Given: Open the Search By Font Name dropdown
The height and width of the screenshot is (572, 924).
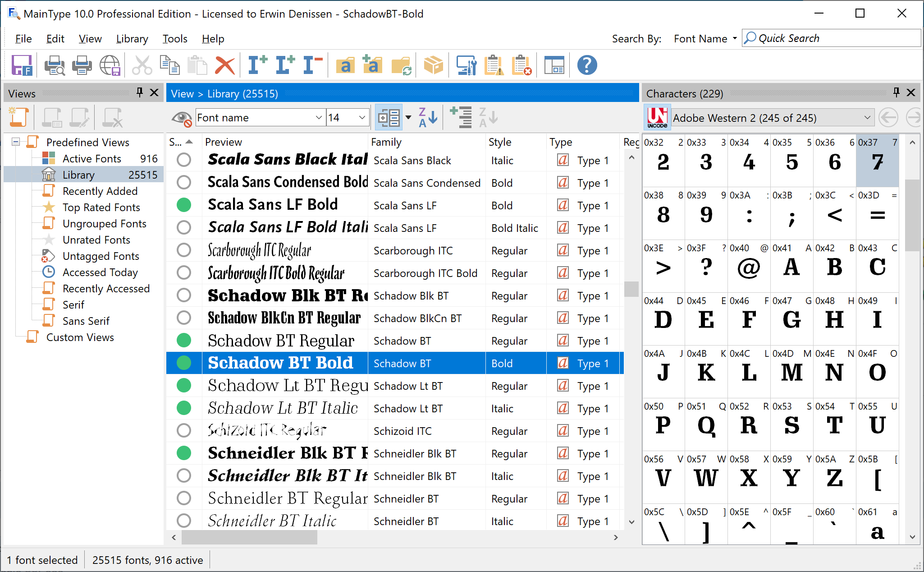Looking at the screenshot, I should 705,39.
